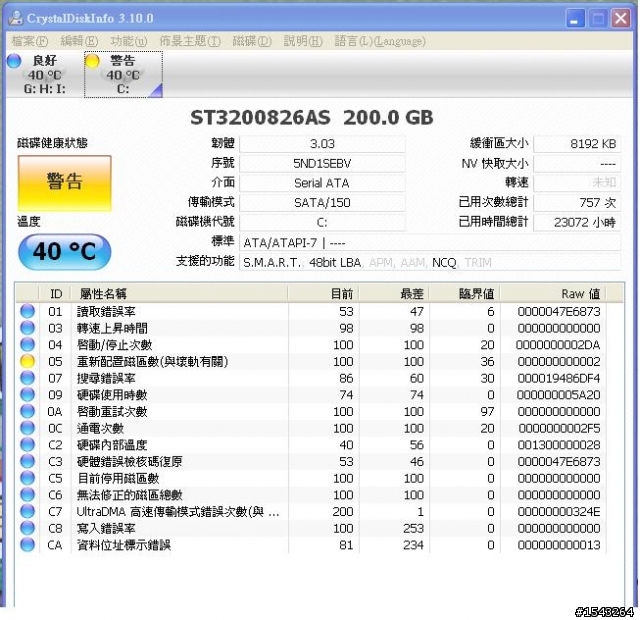Click raw value 001300000028 for temperature row

pyautogui.click(x=559, y=445)
